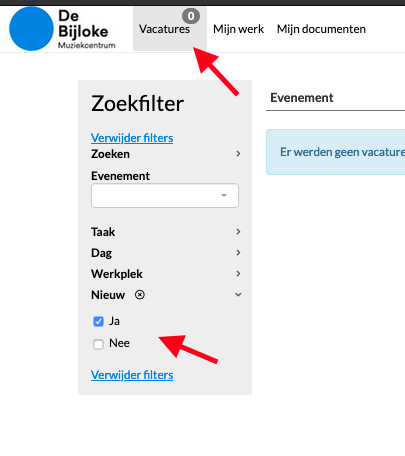This screenshot has width=405, height=456.
Task: Go to Mijn documenten tab
Action: point(321,29)
